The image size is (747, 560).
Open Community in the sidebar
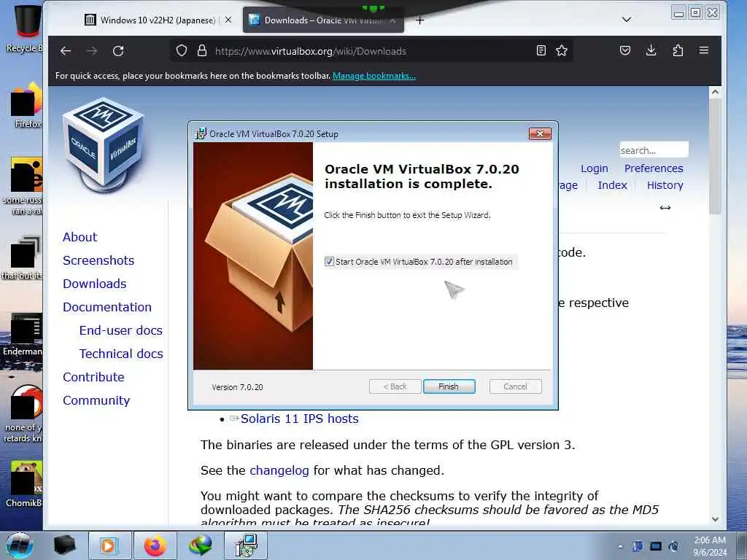(x=96, y=400)
